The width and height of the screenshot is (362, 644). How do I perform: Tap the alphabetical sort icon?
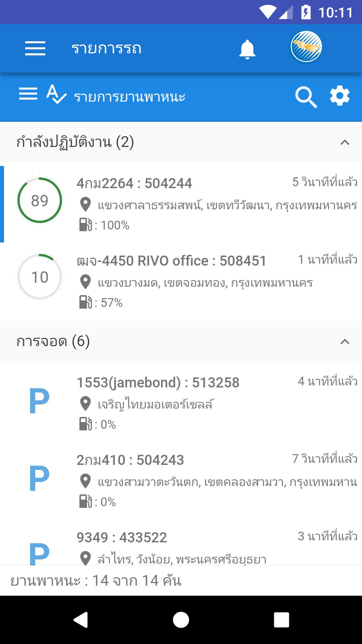coord(56,94)
